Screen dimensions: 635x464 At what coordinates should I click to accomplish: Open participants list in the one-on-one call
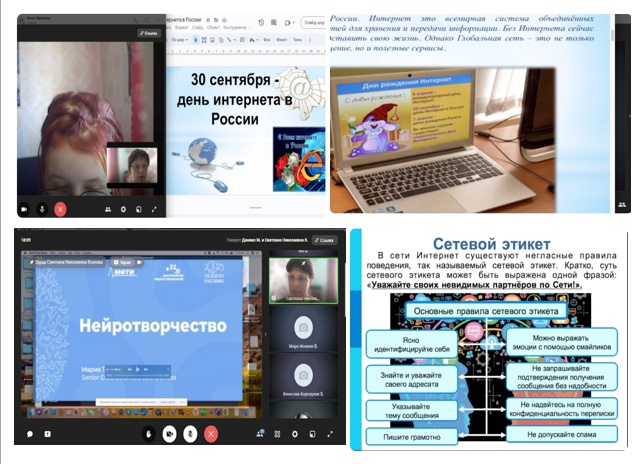(108, 209)
